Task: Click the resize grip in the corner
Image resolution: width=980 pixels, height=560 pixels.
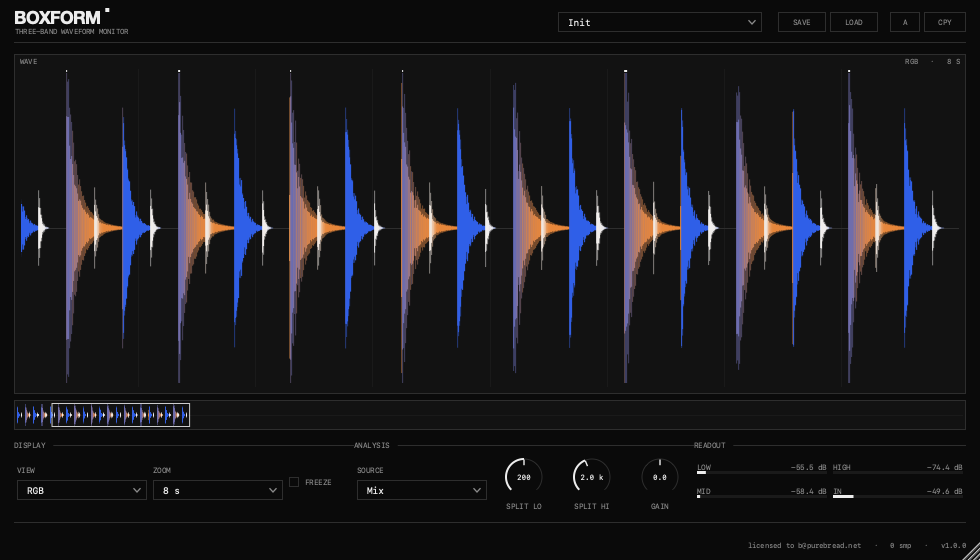Action: (973, 553)
